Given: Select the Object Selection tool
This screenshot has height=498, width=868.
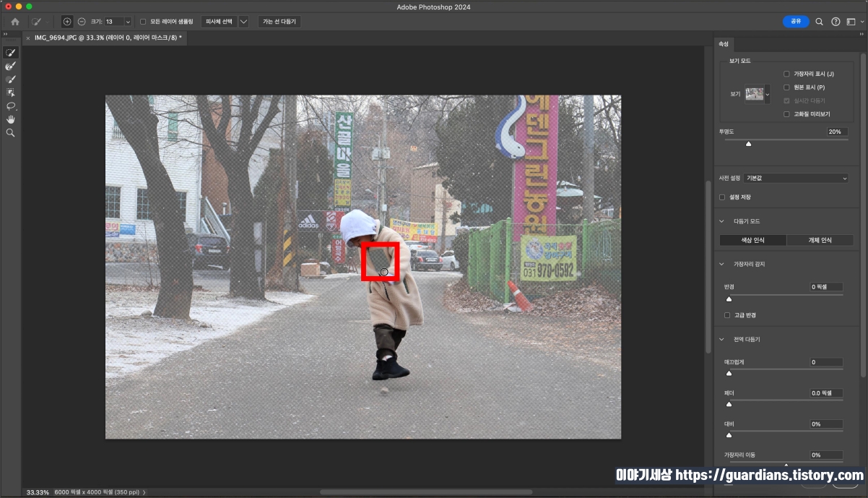Looking at the screenshot, I should (11, 93).
